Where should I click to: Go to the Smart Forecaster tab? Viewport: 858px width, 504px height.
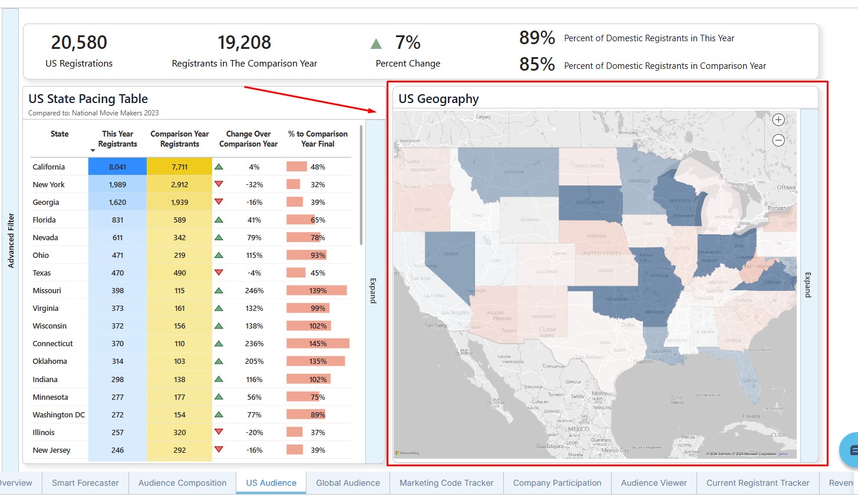pyautogui.click(x=85, y=483)
